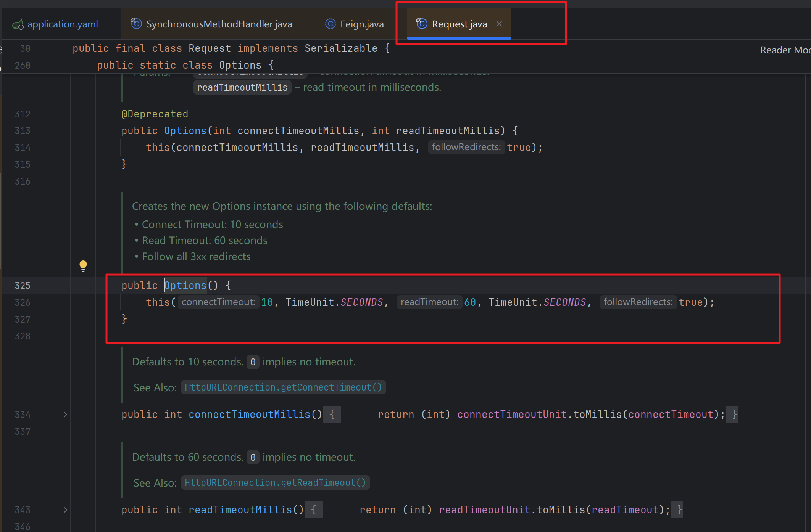This screenshot has height=532, width=811.
Task: Click the 'Read Timeout: 60 seconds' doc bullet
Action: 205,240
